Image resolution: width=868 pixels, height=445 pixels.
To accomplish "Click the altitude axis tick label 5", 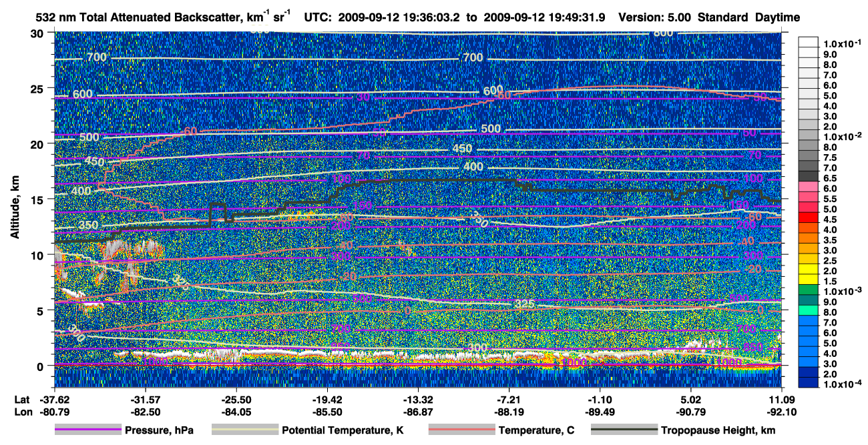I will tap(41, 310).
